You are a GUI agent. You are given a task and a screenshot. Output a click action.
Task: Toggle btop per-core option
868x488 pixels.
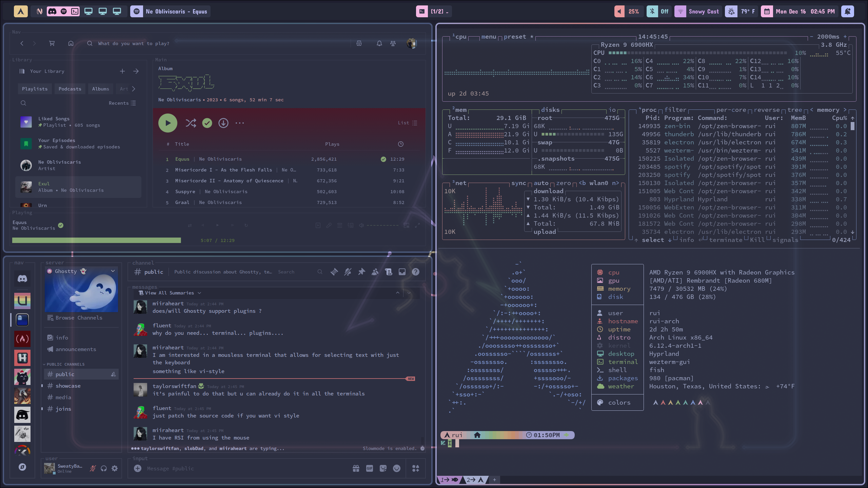tap(731, 110)
